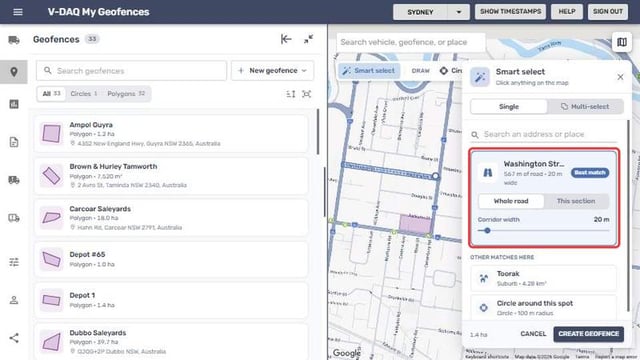This screenshot has height=360, width=640.
Task: Click the share icon in sidebar
Action: (x=14, y=338)
